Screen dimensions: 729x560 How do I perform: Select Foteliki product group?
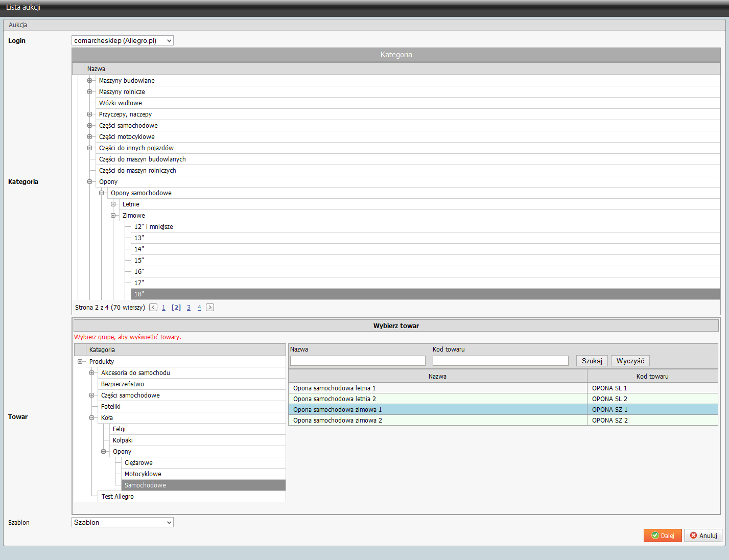click(192, 406)
